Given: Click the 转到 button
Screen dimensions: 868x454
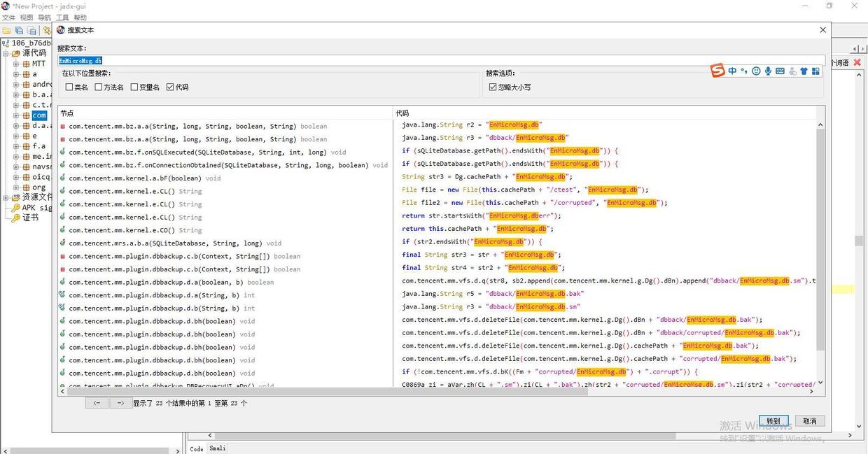Looking at the screenshot, I should 773,421.
